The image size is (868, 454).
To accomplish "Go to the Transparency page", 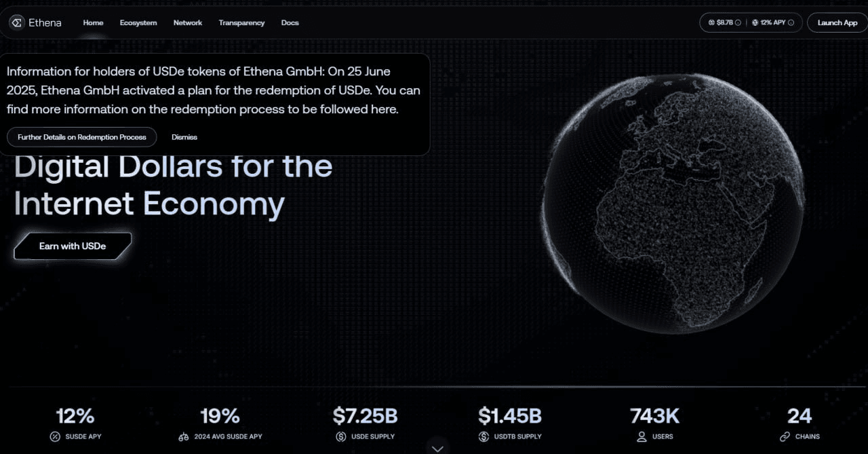I will click(x=241, y=22).
